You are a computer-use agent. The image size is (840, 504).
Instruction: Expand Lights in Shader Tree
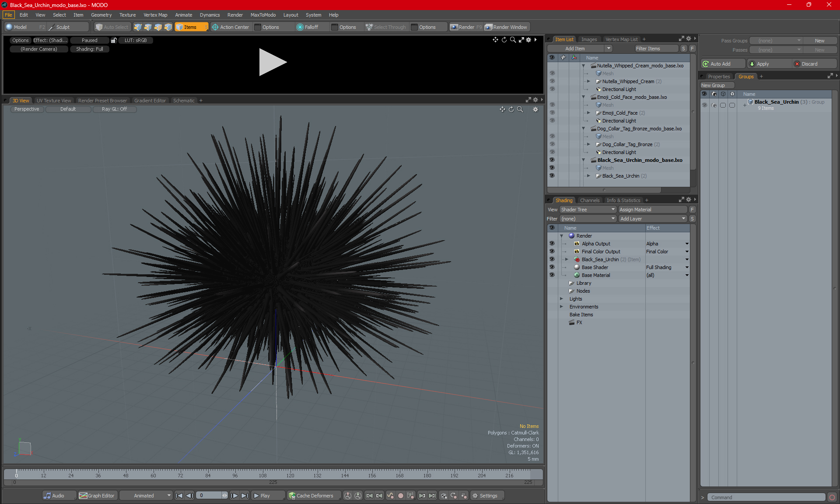(x=561, y=299)
